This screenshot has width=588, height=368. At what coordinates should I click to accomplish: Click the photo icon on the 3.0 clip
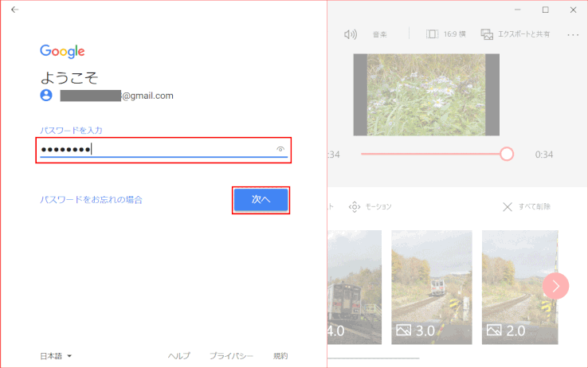point(403,330)
